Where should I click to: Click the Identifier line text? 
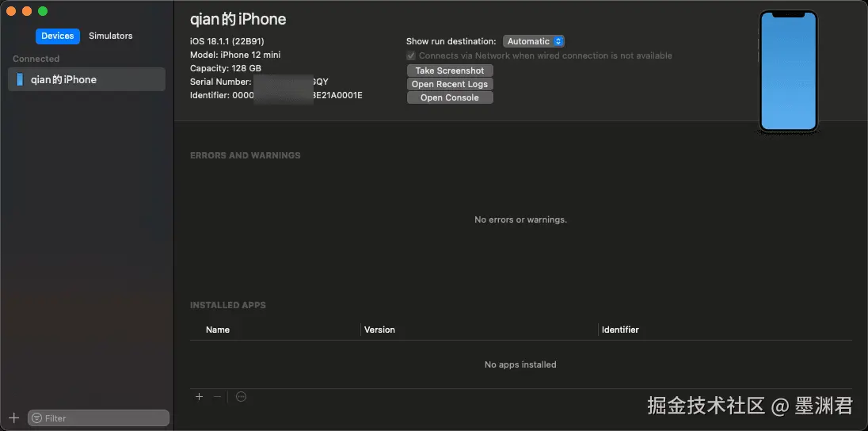[276, 95]
